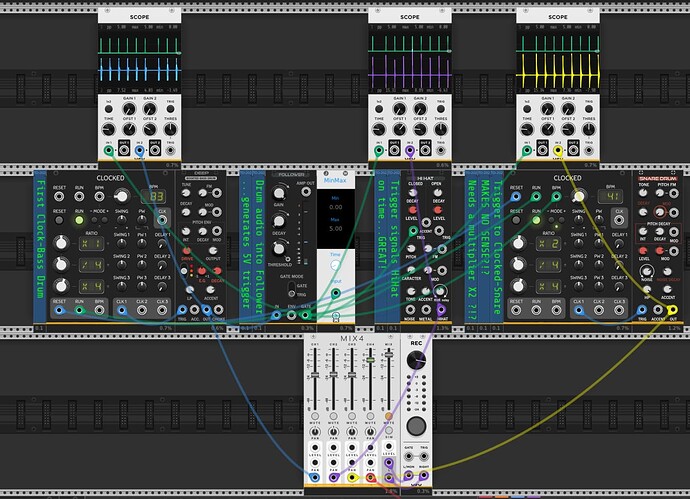Click the CLK 2 output on Bass Drum Clocked
This screenshot has height=499, width=690.
pos(142,310)
